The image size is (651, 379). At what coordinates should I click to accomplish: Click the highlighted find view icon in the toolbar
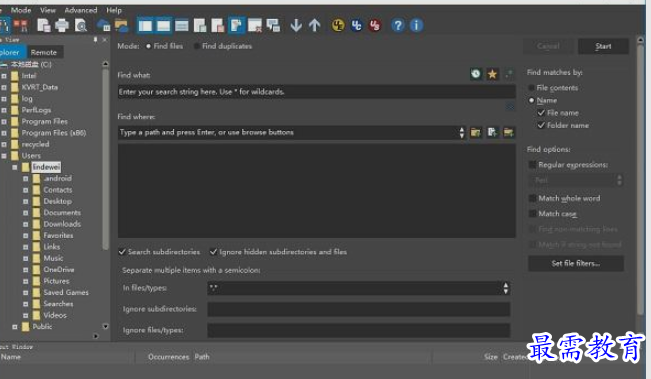click(237, 26)
